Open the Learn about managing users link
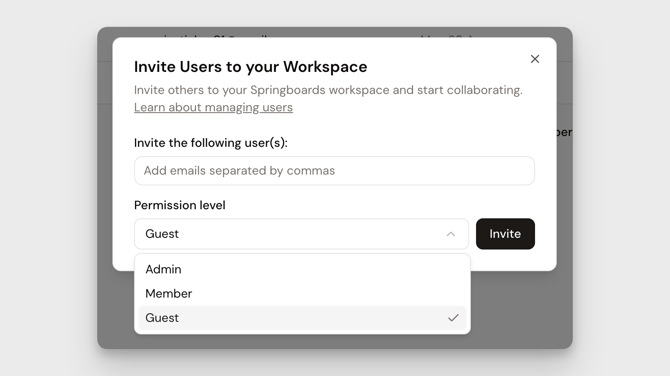Screen dimensions: 670x376 213,107
